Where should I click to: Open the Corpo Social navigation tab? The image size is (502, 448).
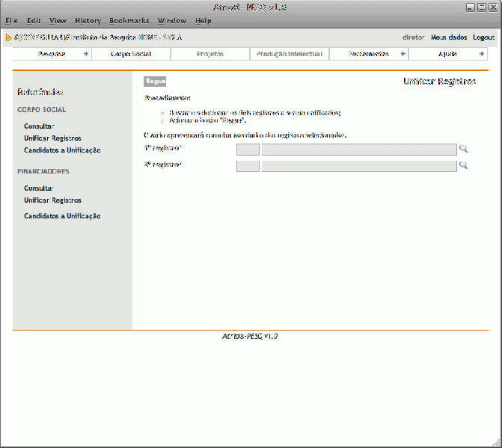[131, 54]
